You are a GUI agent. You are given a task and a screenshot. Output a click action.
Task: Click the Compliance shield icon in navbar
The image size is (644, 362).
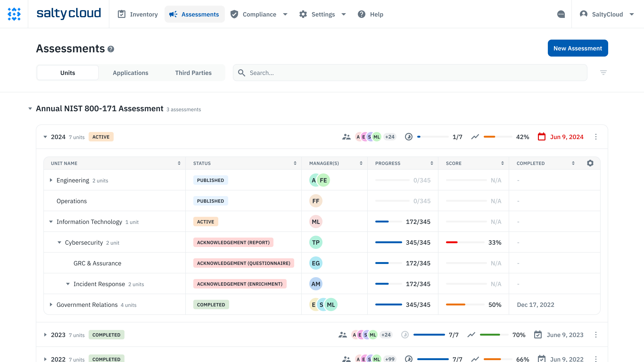coord(234,14)
